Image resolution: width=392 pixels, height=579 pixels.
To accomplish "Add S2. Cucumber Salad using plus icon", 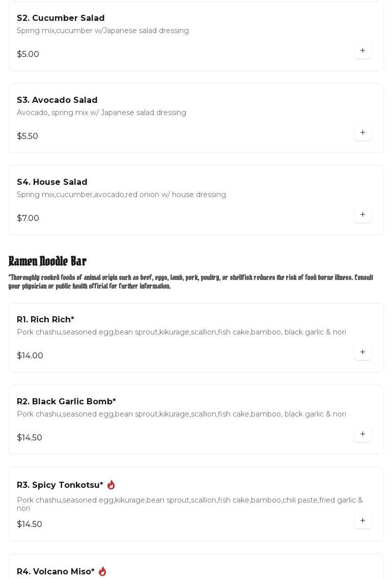I will (x=362, y=51).
